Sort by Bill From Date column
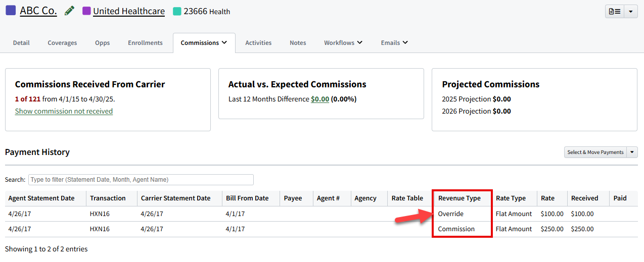This screenshot has width=644, height=262. pos(251,198)
